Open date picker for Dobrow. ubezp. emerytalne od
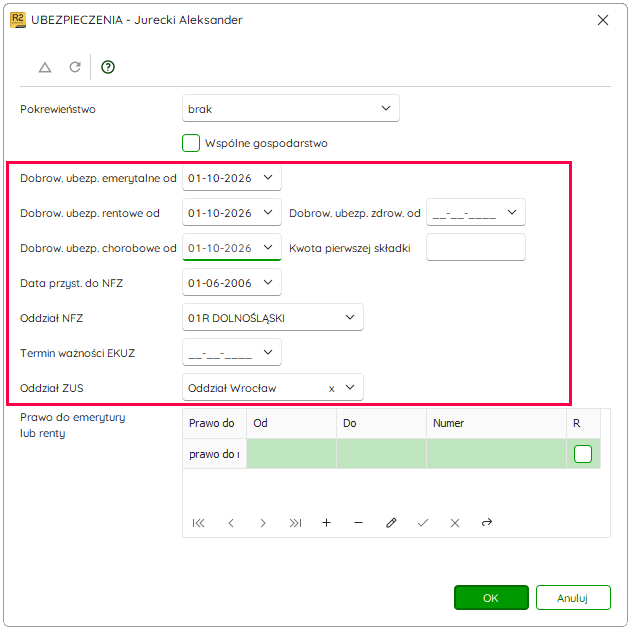This screenshot has width=632, height=632. coord(268,177)
